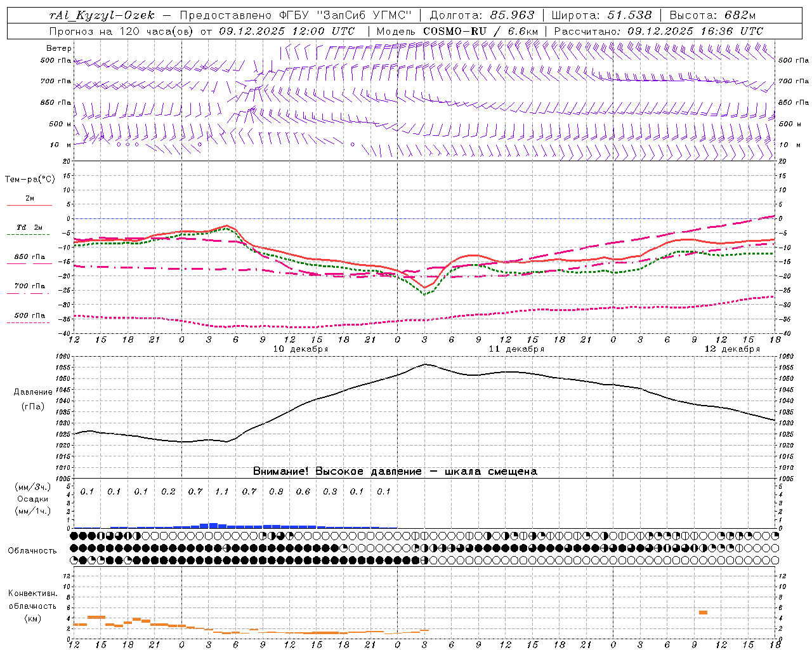Click the (мм/1ч.) precipitation unit label
Image resolution: width=812 pixels, height=650 pixels.
coord(33,511)
